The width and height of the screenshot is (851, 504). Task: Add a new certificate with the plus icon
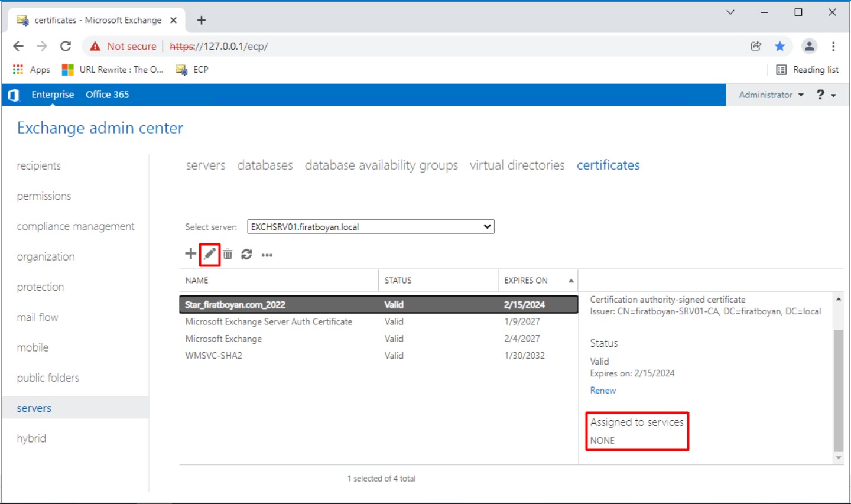coord(190,254)
